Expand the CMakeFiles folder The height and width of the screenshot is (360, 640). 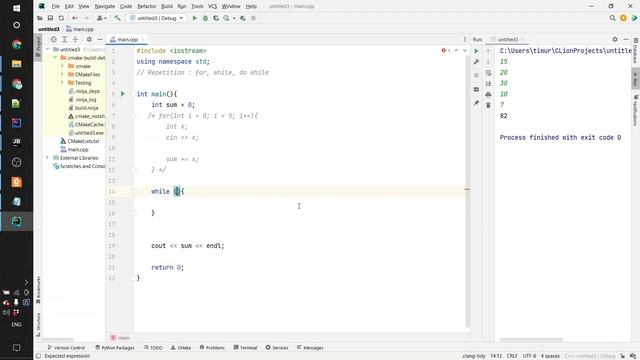(62, 74)
